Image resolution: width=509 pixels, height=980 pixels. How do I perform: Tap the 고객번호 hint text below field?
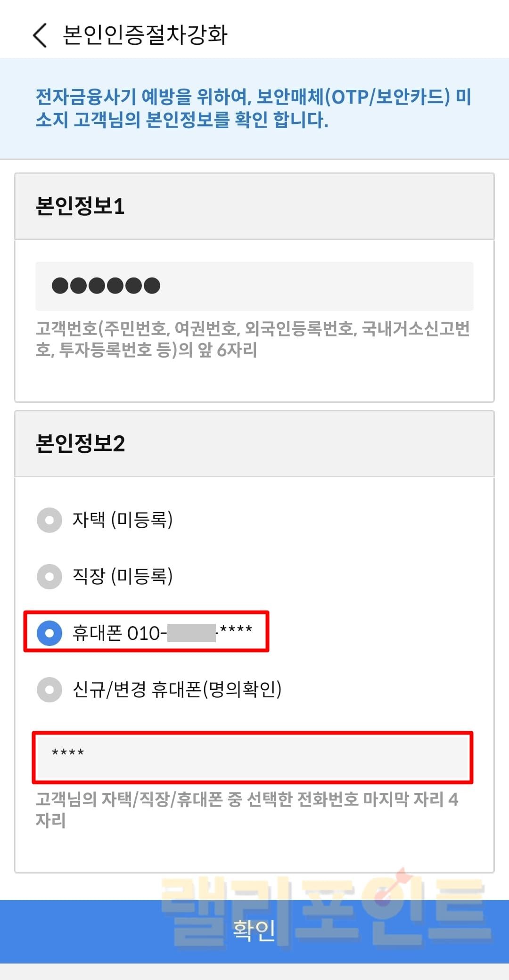(253, 339)
